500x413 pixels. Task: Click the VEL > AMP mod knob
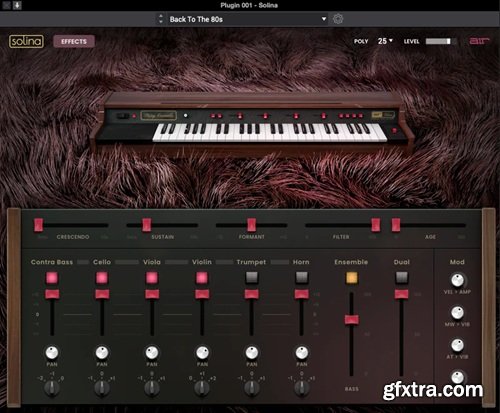tap(457, 280)
